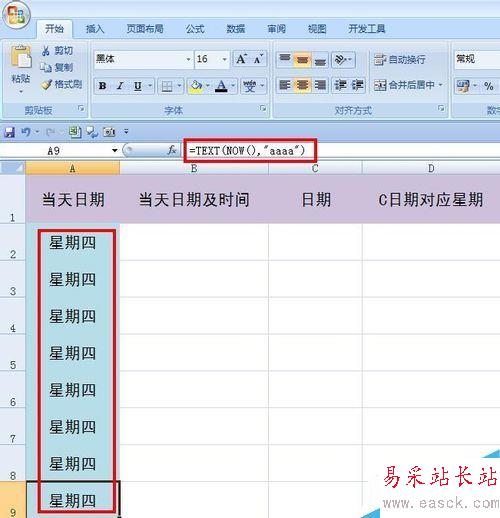The height and width of the screenshot is (518, 500).
Task: Expand the font color dropdown arrow
Action: [x=233, y=86]
